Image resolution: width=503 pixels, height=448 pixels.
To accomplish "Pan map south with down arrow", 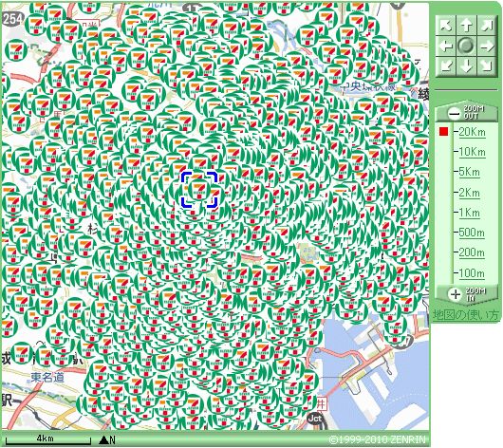I will tap(466, 66).
